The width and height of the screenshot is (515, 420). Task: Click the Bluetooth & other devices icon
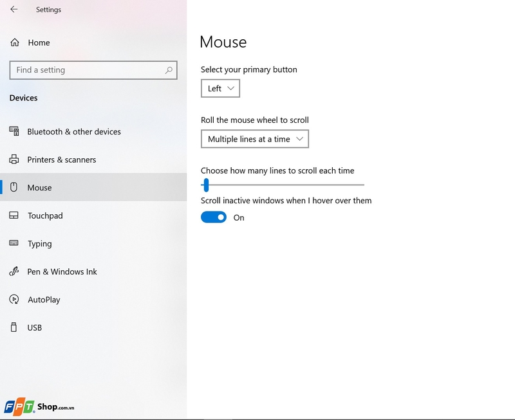pos(14,131)
